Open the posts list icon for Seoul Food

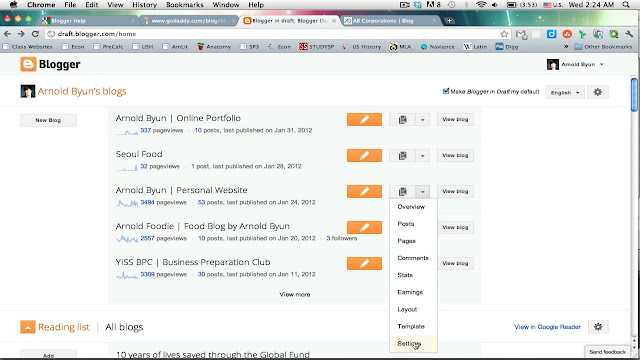coord(402,156)
